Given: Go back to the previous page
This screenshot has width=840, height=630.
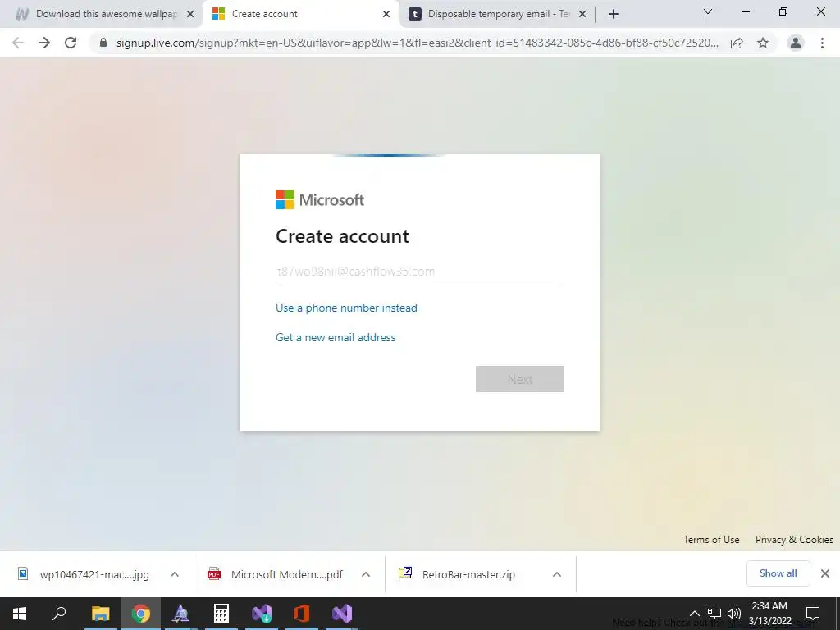Looking at the screenshot, I should click(18, 43).
